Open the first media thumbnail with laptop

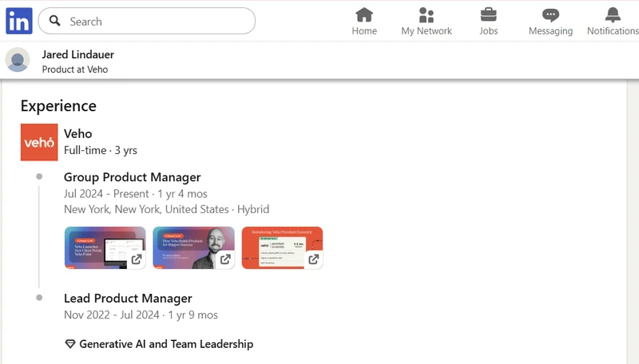96,247
